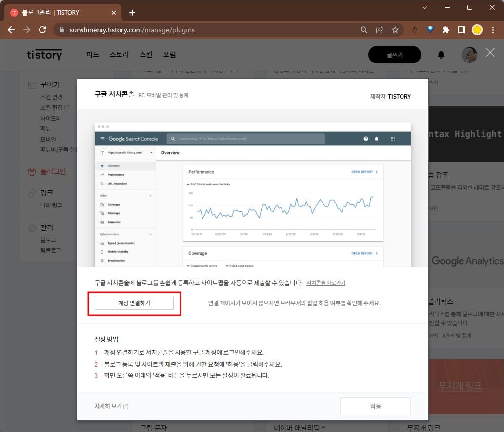This screenshot has height=432, width=504.
Task: Close the plugin dialog with X
Action: tap(490, 52)
